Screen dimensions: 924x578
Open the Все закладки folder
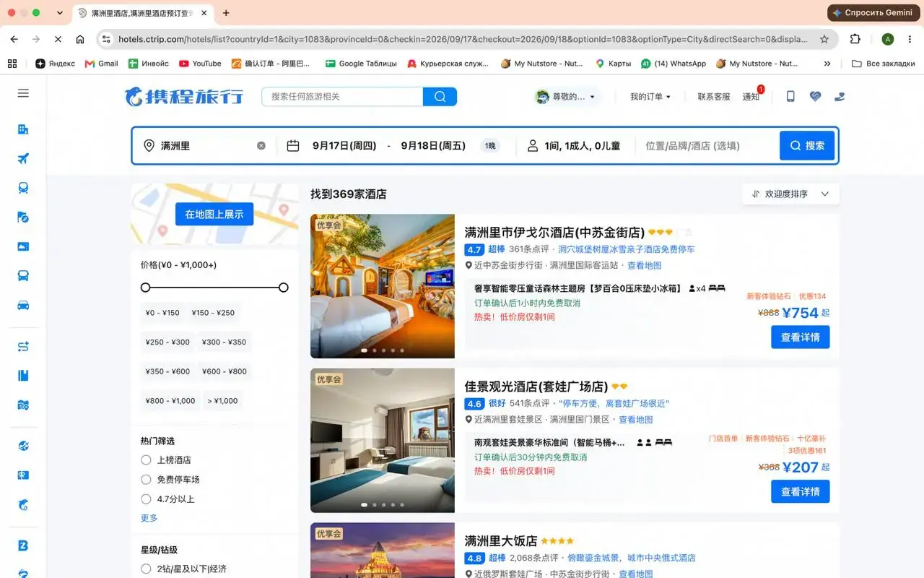(883, 64)
